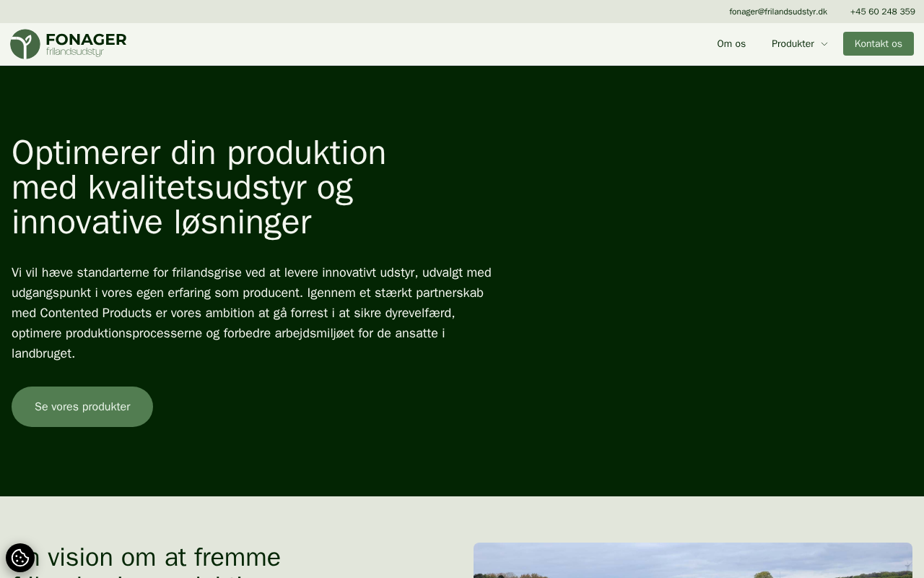This screenshot has width=924, height=578.
Task: Click the FONAGER frilandsudstyr wordmark
Action: coord(86,44)
